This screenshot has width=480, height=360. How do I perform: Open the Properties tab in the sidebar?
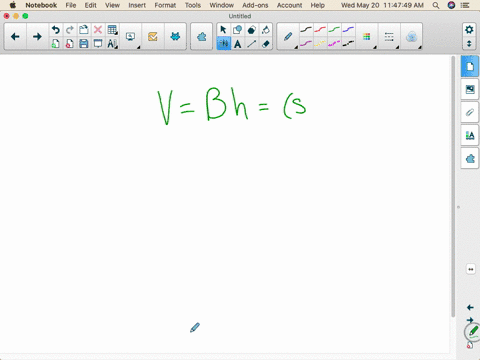(470, 135)
